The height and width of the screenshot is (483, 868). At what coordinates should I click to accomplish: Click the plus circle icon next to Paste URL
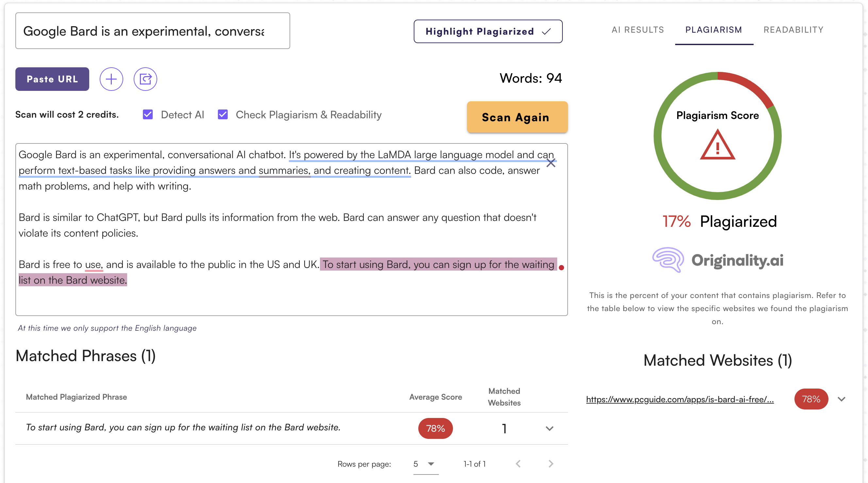[x=111, y=79]
